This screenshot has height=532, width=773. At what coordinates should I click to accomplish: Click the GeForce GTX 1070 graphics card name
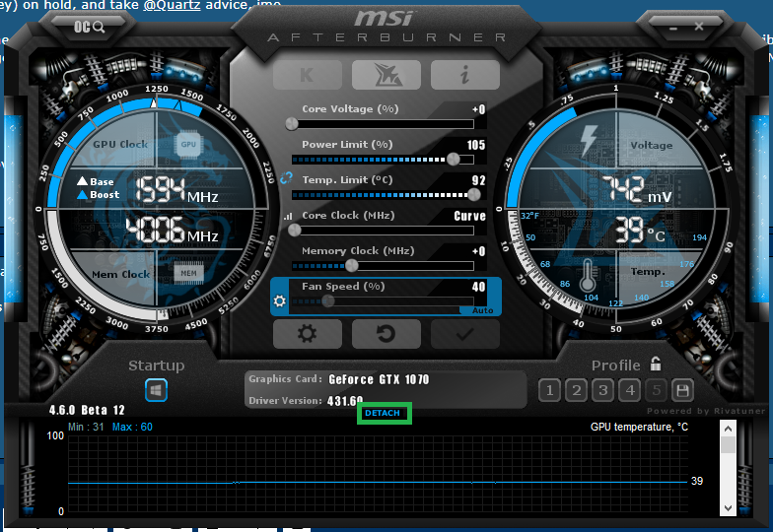click(x=379, y=379)
